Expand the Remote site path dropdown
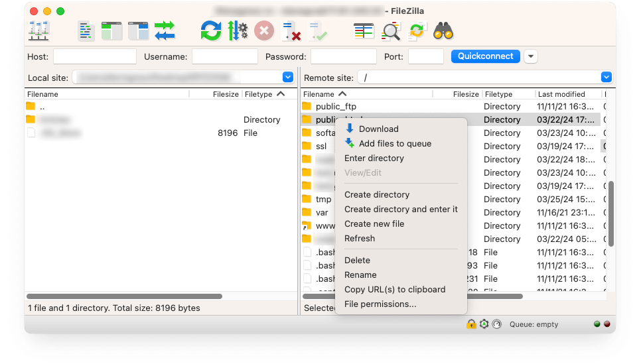Viewport: 641px width, 364px height. (606, 77)
